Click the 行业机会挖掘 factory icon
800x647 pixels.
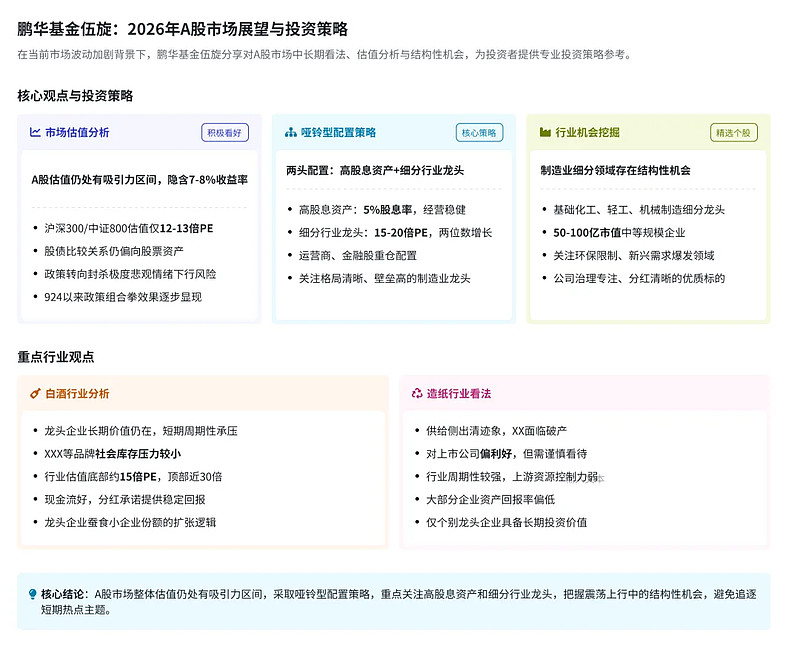pyautogui.click(x=545, y=133)
